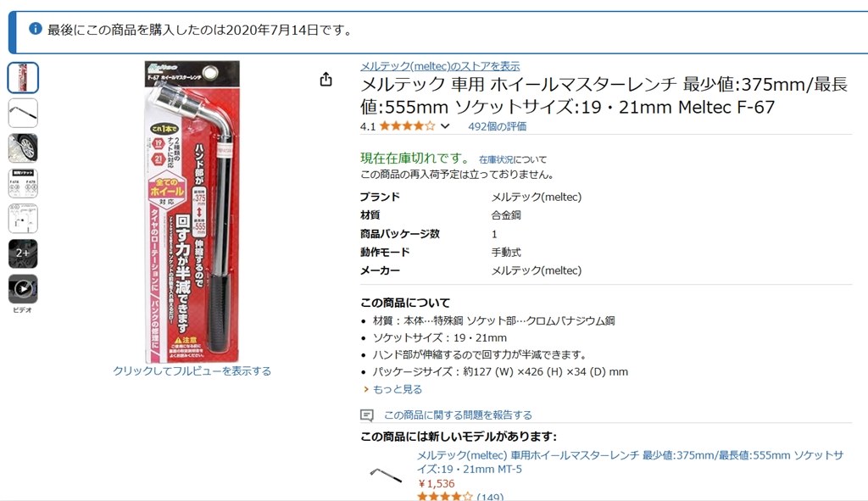Viewport: 868px width, 501px height.
Task: Expand the star rating dropdown chevron
Action: tap(445, 126)
